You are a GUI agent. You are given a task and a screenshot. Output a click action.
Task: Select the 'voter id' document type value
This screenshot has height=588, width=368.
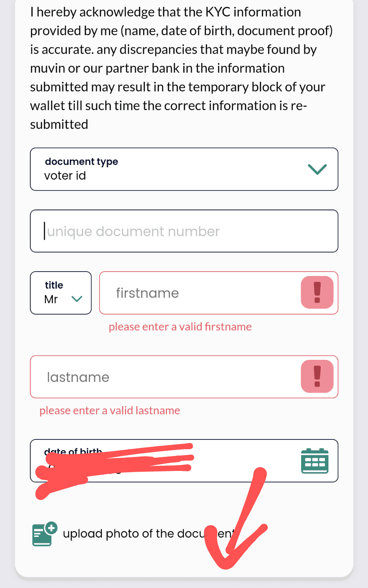pos(65,175)
